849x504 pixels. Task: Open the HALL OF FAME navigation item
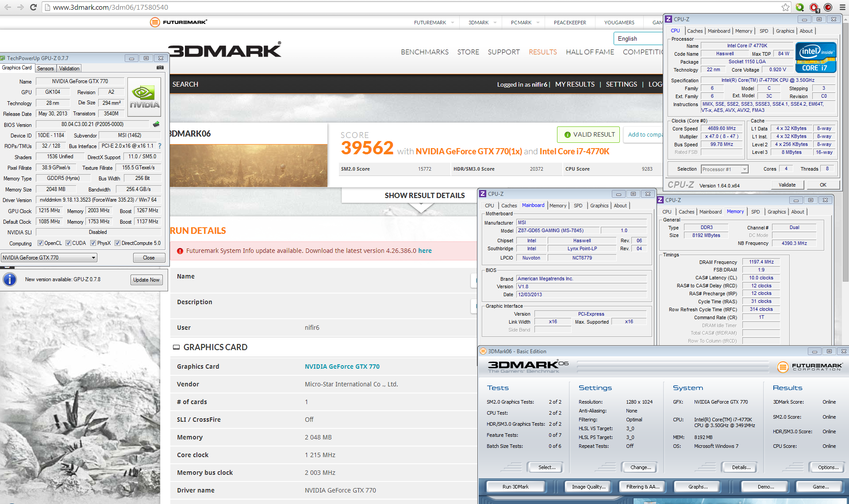590,52
